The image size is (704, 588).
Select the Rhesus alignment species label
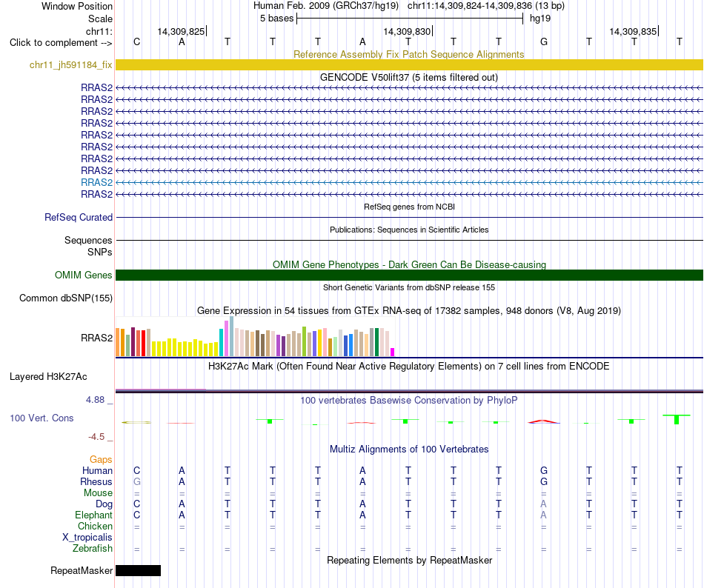(x=96, y=481)
